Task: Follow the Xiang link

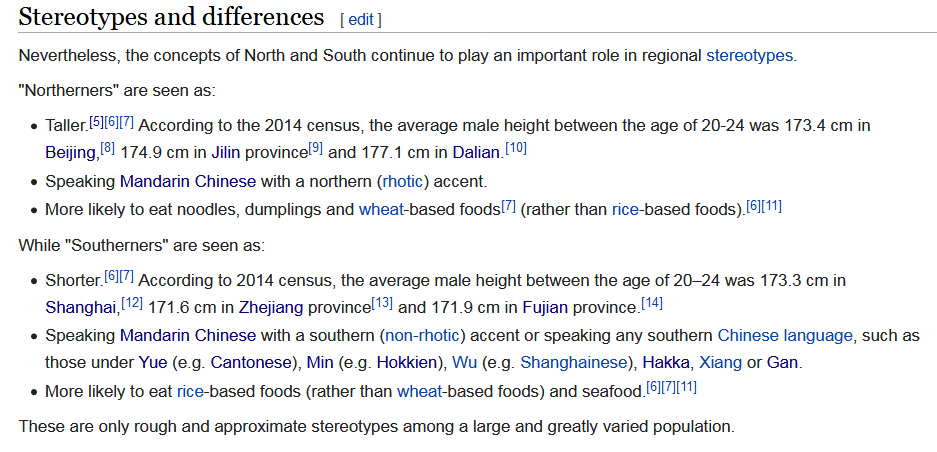Action: tap(721, 363)
